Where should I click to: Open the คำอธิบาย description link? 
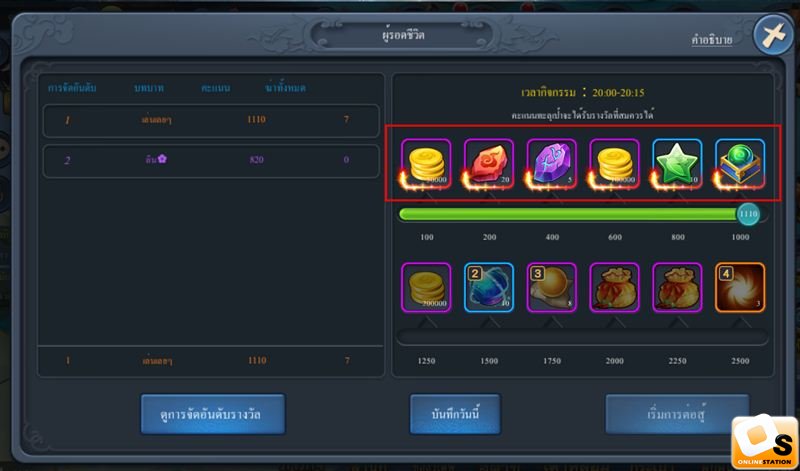[712, 40]
